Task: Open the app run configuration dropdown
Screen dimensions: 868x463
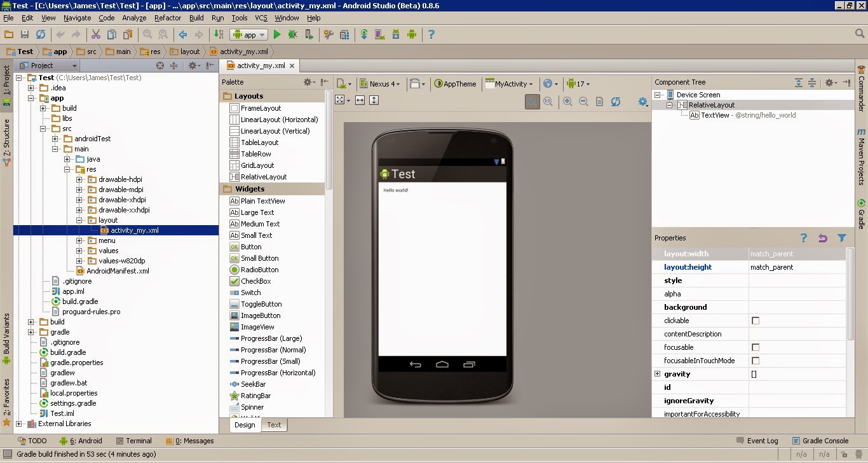Action: click(x=249, y=35)
